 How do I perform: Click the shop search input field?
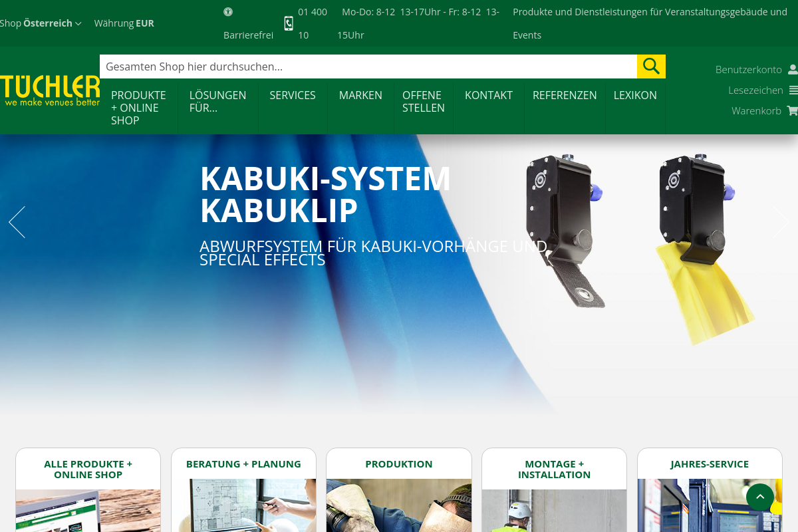click(368, 66)
